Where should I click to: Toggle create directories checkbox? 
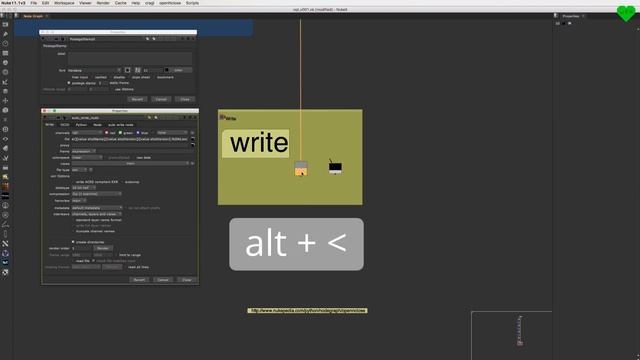click(x=73, y=242)
